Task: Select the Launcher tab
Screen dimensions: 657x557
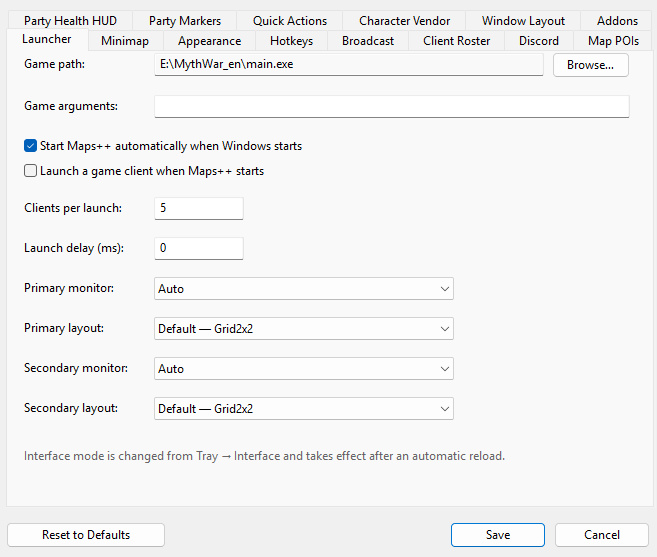Action: 47,39
